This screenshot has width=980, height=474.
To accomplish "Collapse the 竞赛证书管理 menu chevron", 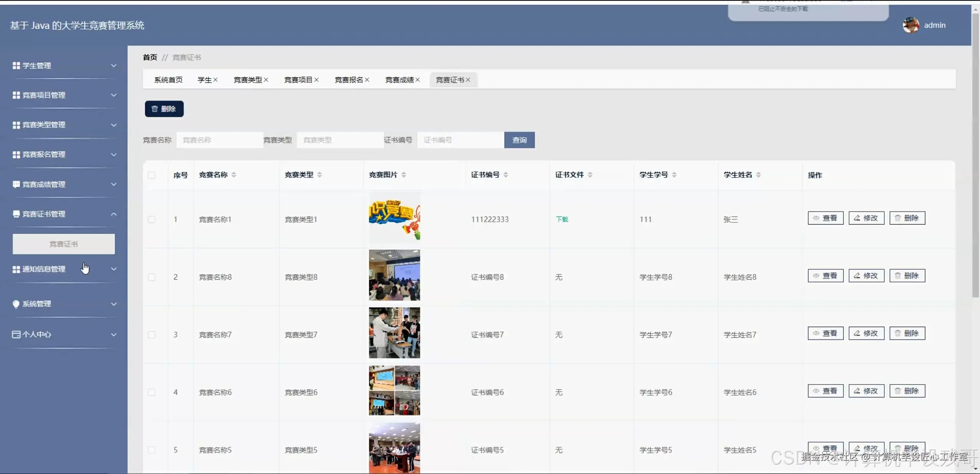I will click(x=114, y=214).
